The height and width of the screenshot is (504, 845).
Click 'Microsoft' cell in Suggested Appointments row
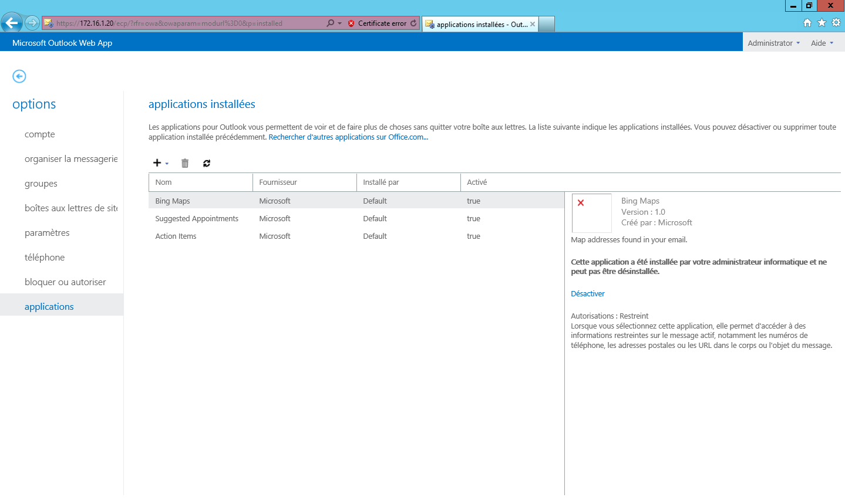(275, 218)
